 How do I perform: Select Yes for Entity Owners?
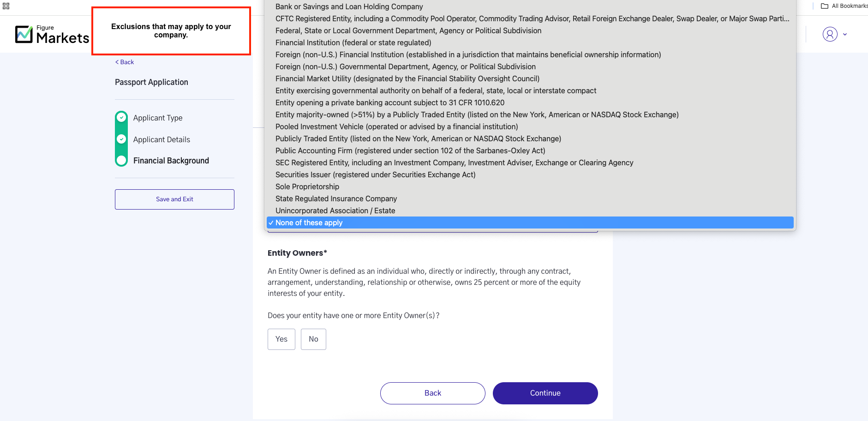pos(281,339)
